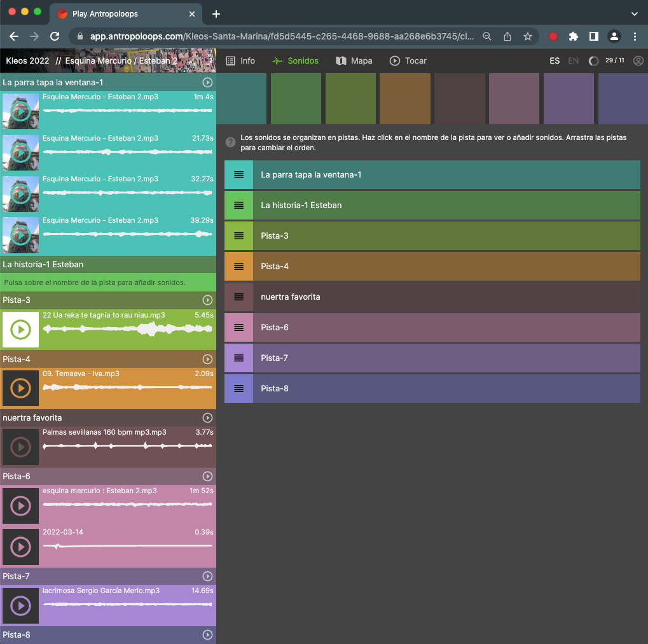Switch language to EN

[573, 61]
